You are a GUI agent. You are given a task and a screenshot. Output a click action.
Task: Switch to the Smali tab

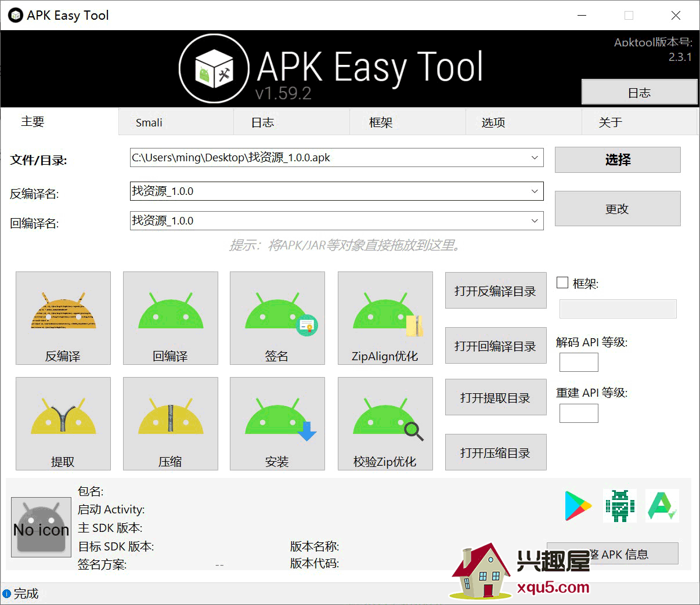coord(176,122)
